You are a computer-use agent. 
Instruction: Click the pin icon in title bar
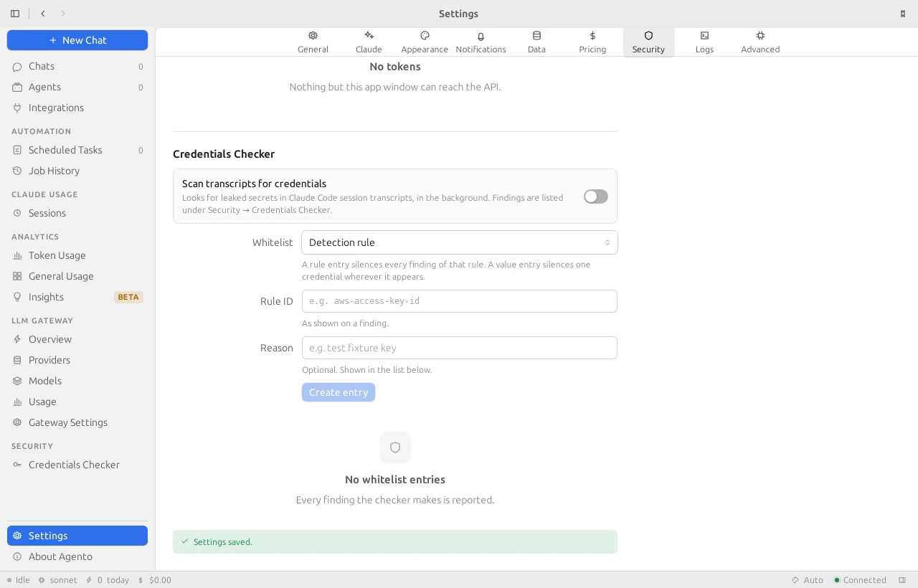point(902,14)
